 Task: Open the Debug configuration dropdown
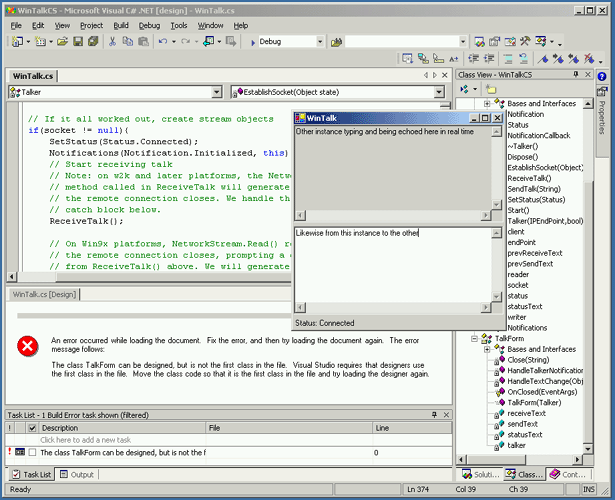click(320, 42)
